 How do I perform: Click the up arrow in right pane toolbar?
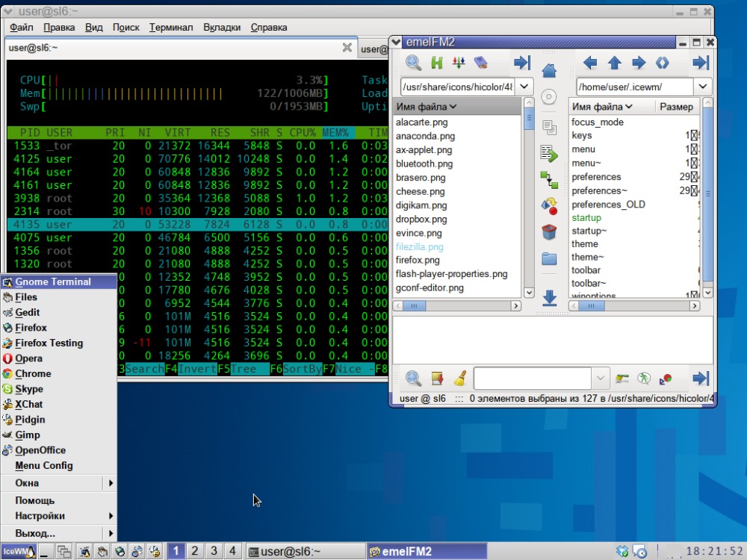614,63
